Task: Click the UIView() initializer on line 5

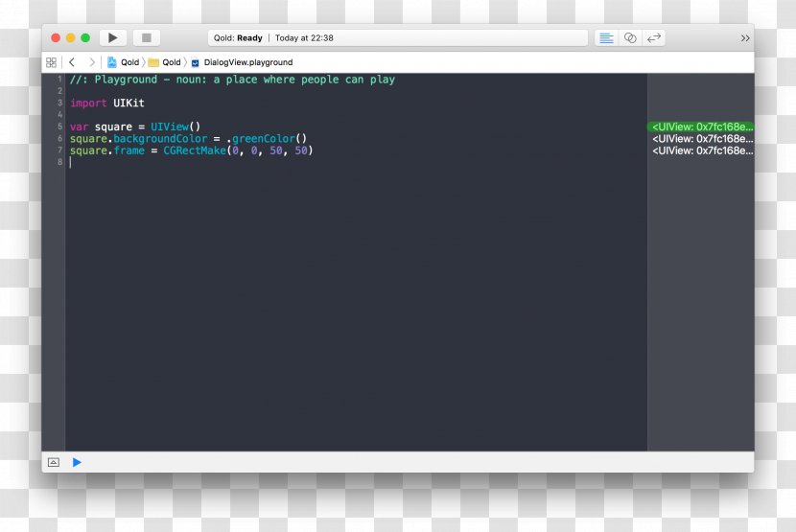Action: 176,127
